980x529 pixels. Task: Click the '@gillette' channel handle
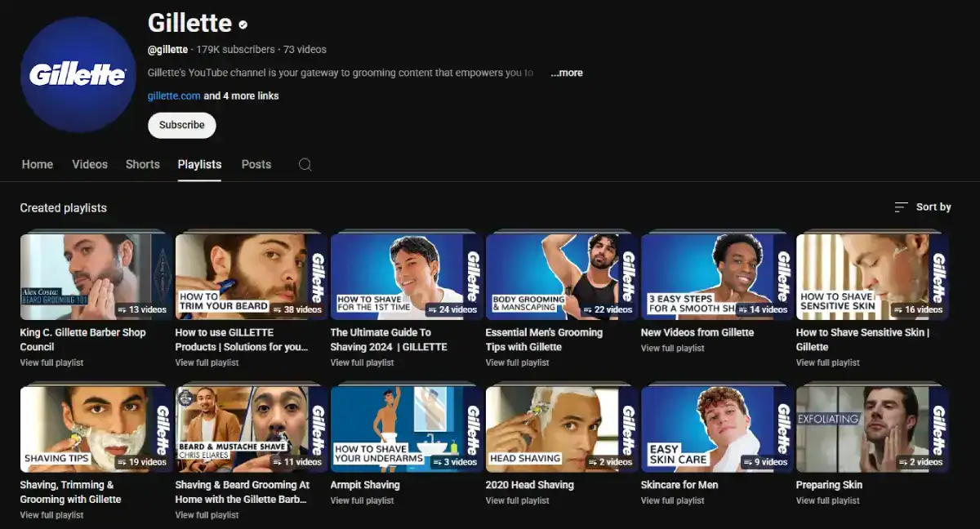pos(168,50)
